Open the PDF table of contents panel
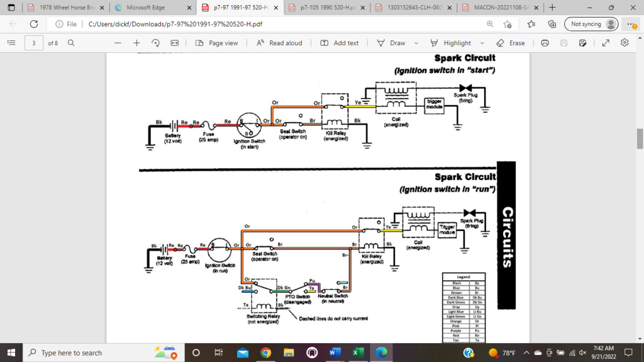The image size is (644, 362). click(x=11, y=43)
